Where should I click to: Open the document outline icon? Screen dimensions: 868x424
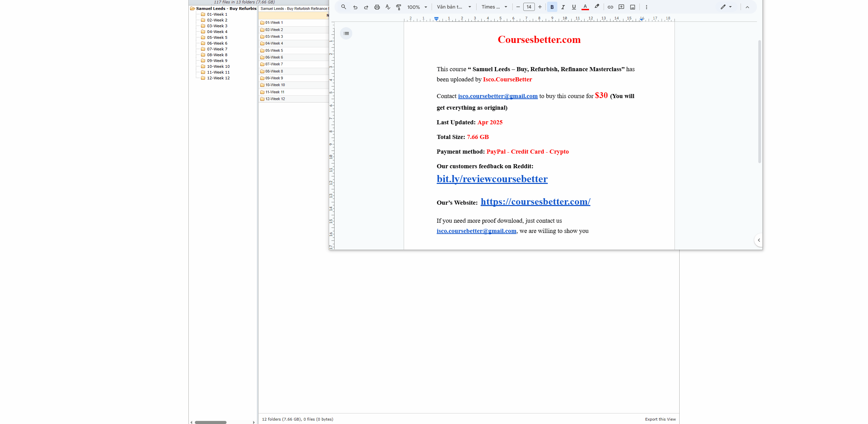click(x=346, y=33)
